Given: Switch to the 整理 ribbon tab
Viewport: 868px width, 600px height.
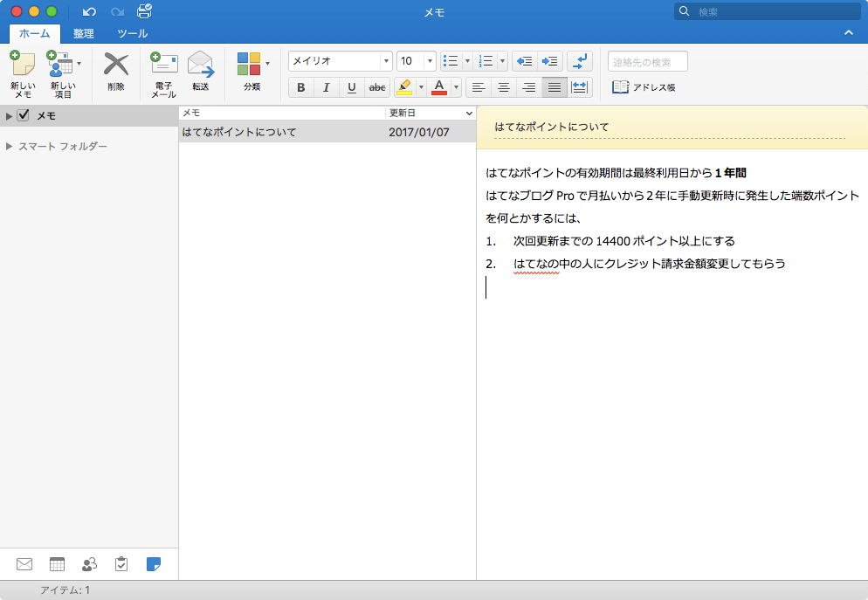Looking at the screenshot, I should tap(84, 33).
